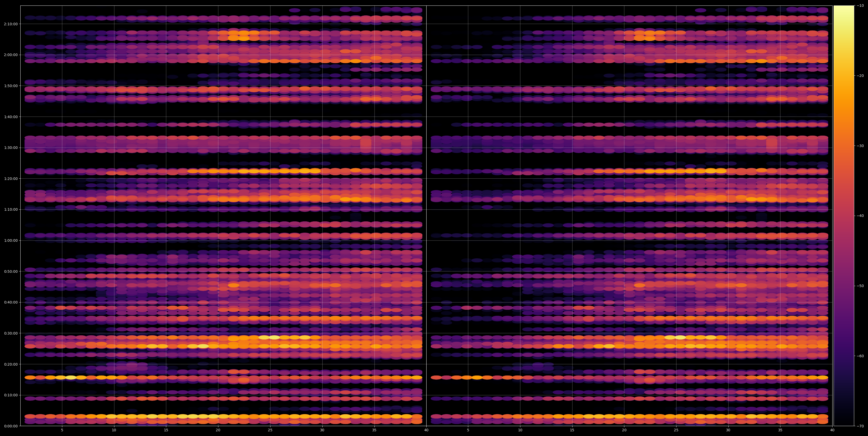Pick the 0:30:00 y-axis label
The height and width of the screenshot is (436, 868).
11,333
